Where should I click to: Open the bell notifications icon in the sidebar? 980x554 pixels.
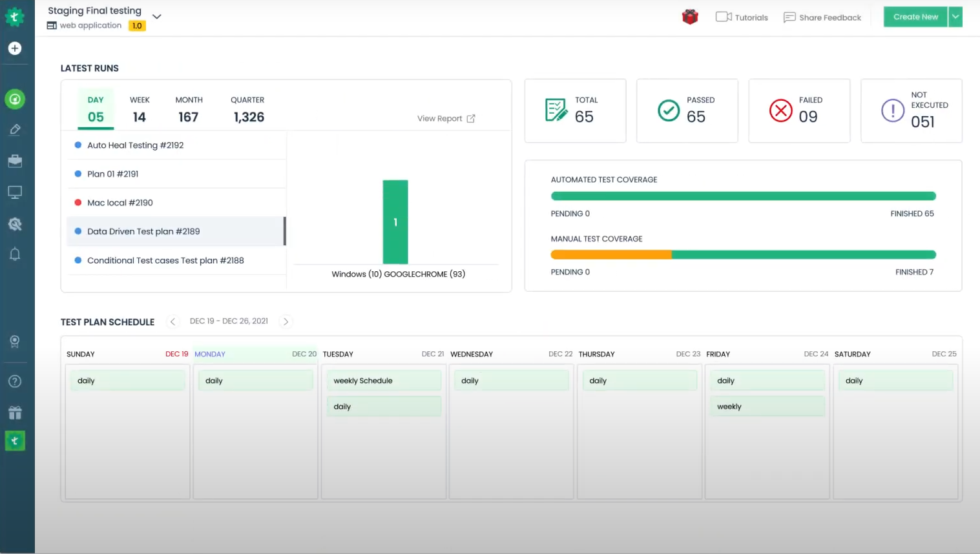click(15, 254)
